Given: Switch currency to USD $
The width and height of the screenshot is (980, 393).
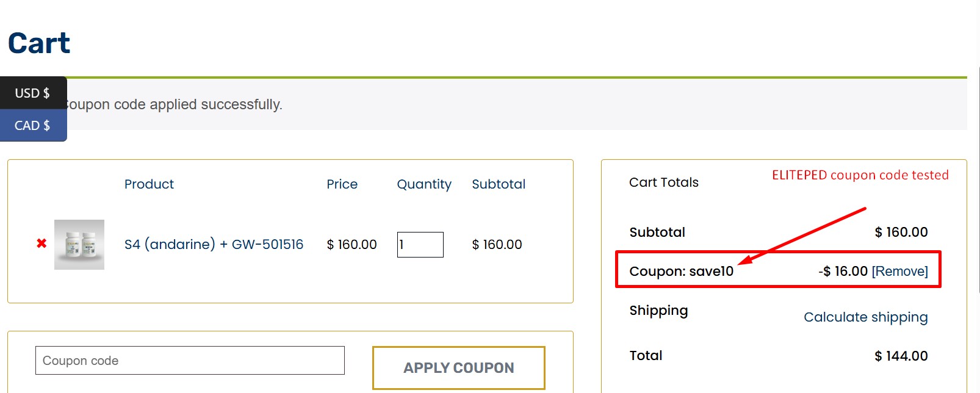Looking at the screenshot, I should coord(33,92).
